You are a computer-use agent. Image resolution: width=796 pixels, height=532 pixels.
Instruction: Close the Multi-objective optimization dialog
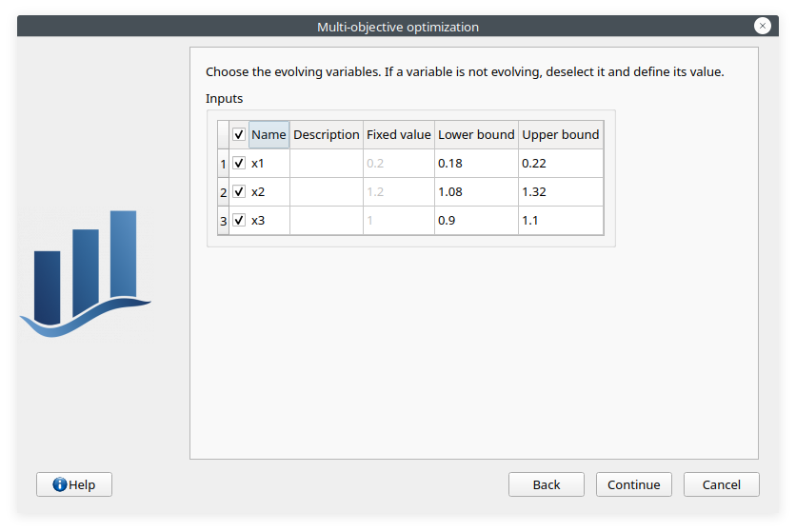pos(762,27)
